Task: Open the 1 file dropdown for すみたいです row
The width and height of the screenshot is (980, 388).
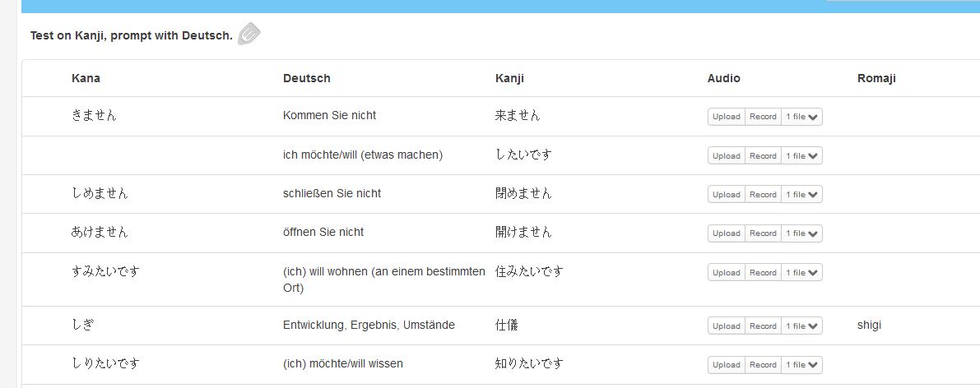Action: click(x=802, y=272)
